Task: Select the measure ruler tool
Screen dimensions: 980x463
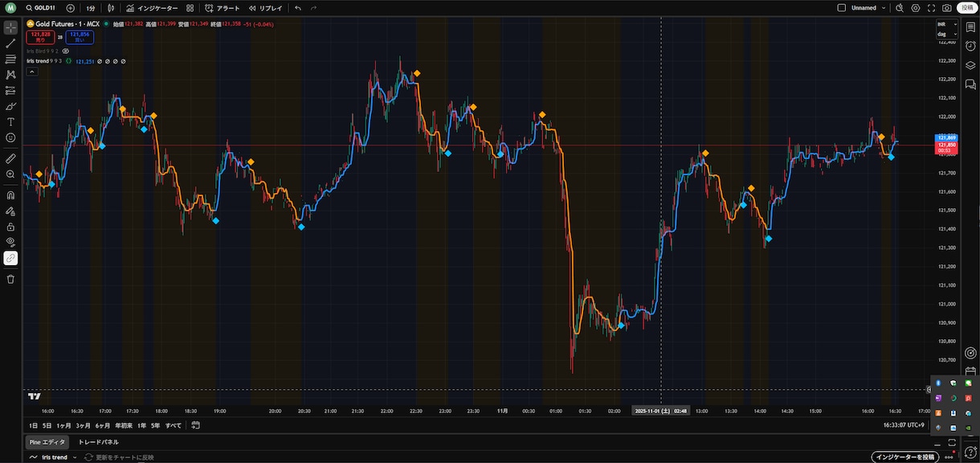Action: [10, 158]
